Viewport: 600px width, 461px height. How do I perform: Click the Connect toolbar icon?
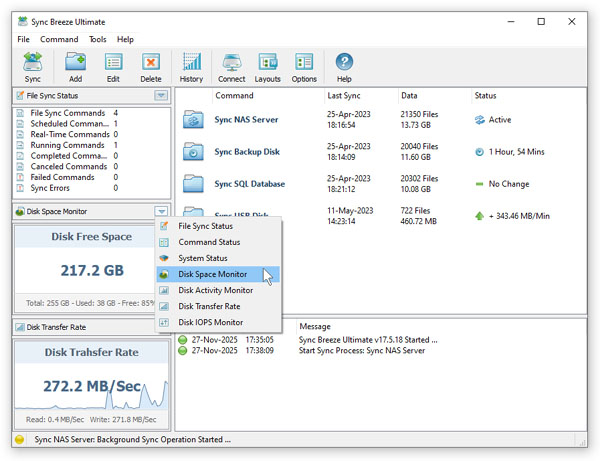click(x=232, y=62)
